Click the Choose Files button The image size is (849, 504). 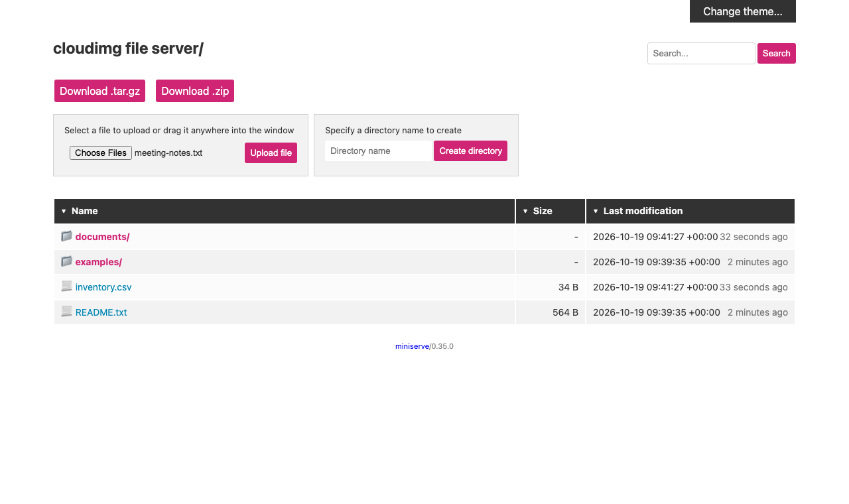click(x=101, y=153)
